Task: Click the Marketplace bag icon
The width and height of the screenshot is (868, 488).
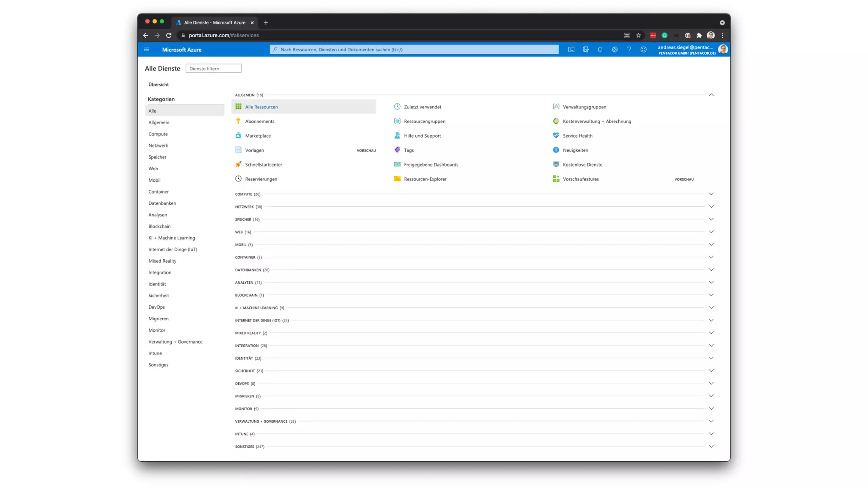Action: tap(238, 136)
